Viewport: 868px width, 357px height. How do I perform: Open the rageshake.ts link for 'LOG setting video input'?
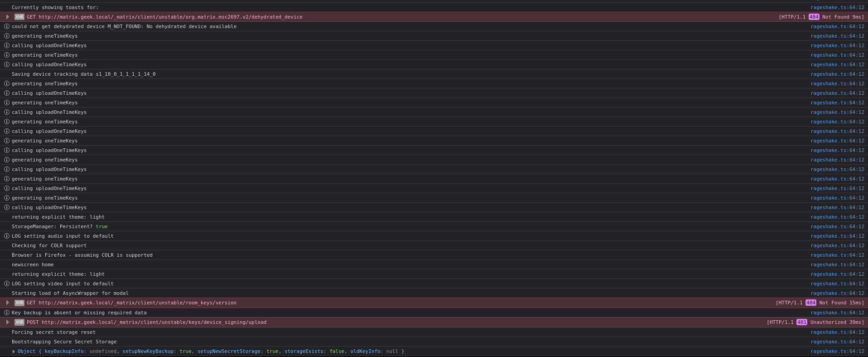(837, 284)
